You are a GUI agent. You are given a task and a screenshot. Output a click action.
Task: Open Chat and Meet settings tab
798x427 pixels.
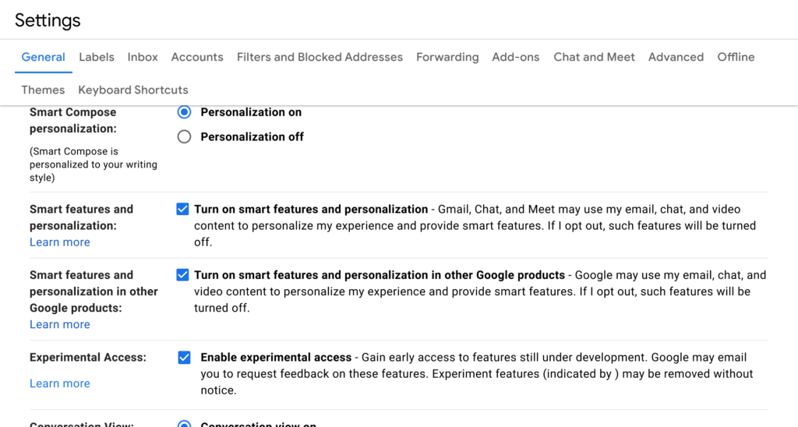click(594, 57)
